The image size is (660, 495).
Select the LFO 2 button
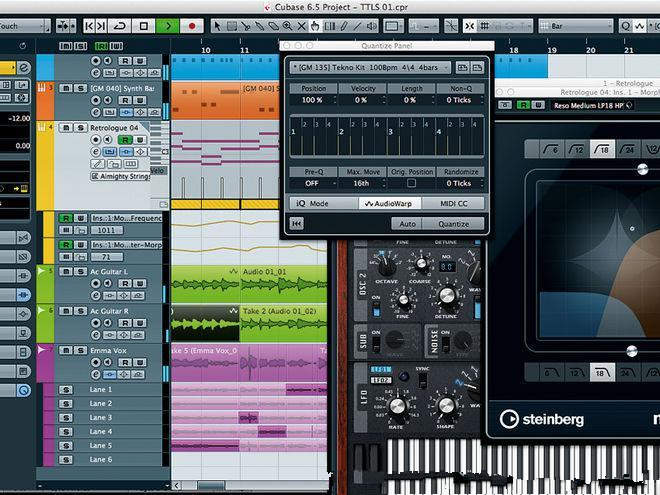point(381,380)
